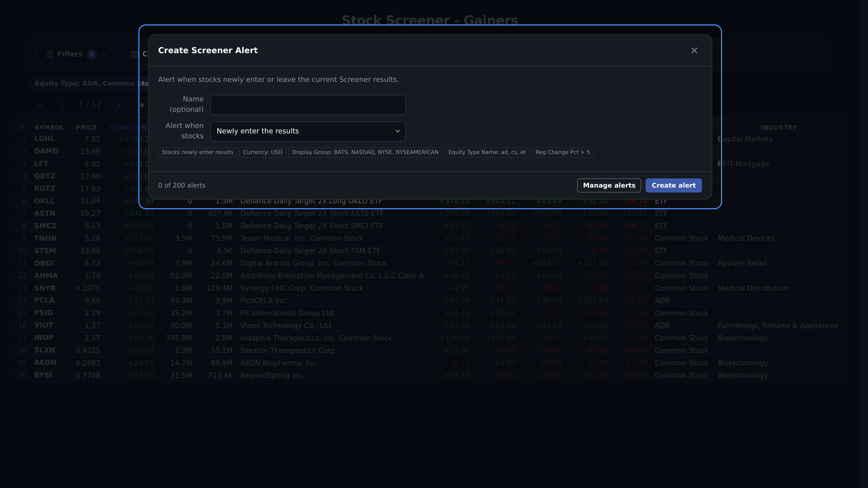Click the 'Stock Screener - Gainers' page title

click(430, 20)
